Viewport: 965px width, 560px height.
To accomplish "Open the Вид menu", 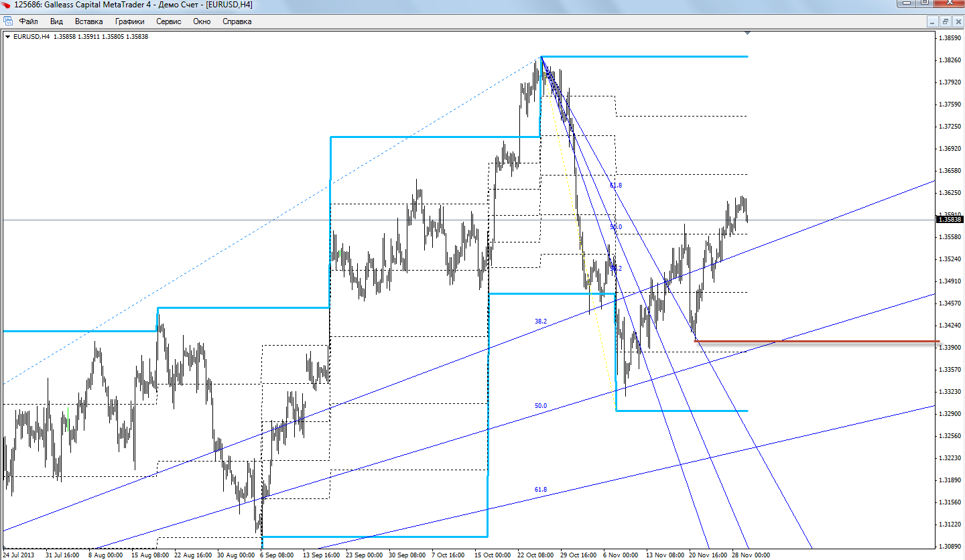I will pyautogui.click(x=56, y=21).
